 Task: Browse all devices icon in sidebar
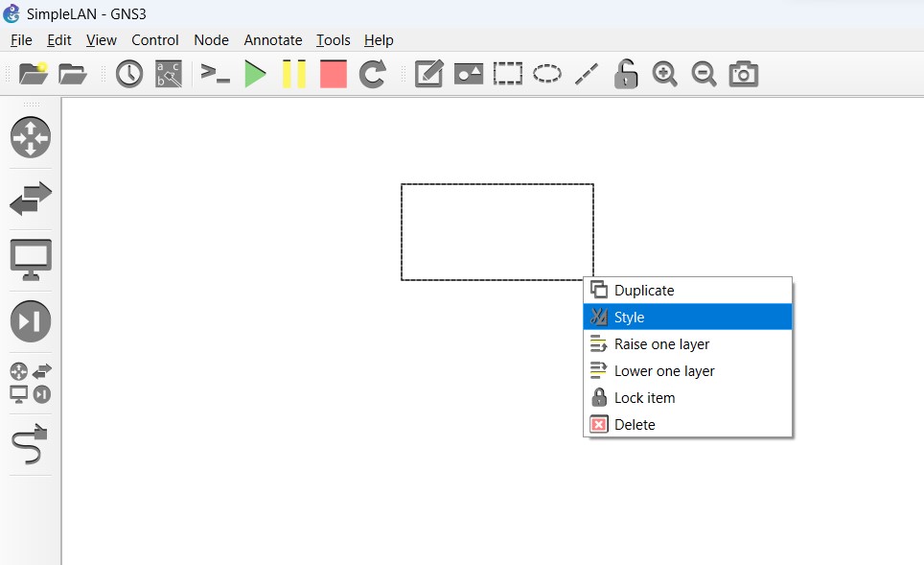pyautogui.click(x=31, y=383)
